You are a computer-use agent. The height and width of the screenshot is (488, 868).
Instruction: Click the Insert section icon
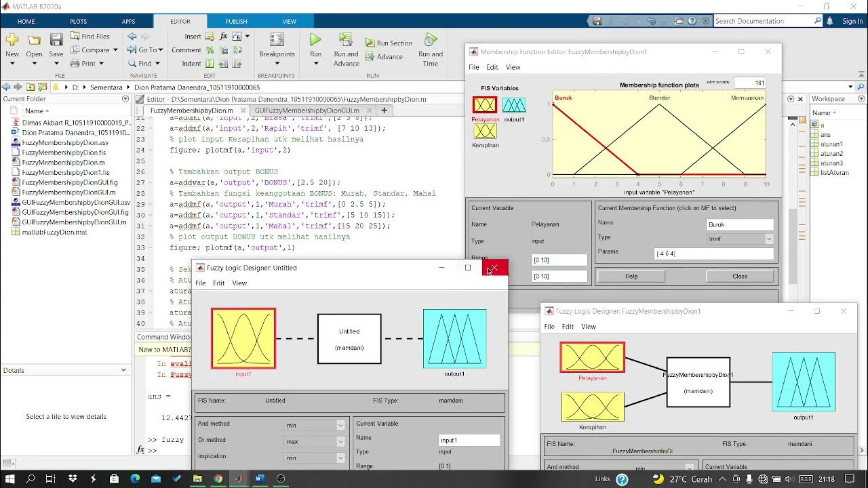pos(210,37)
